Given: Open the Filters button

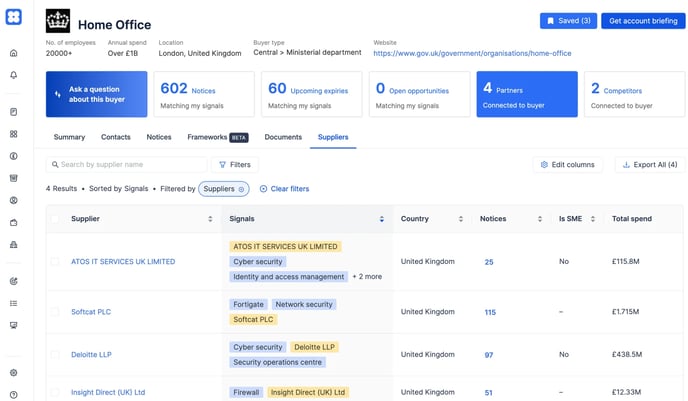Looking at the screenshot, I should (x=235, y=165).
